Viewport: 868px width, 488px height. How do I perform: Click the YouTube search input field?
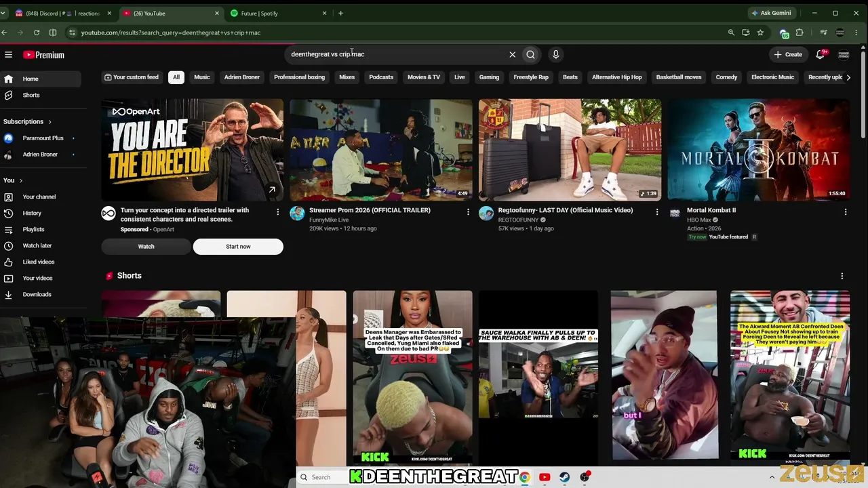point(397,54)
